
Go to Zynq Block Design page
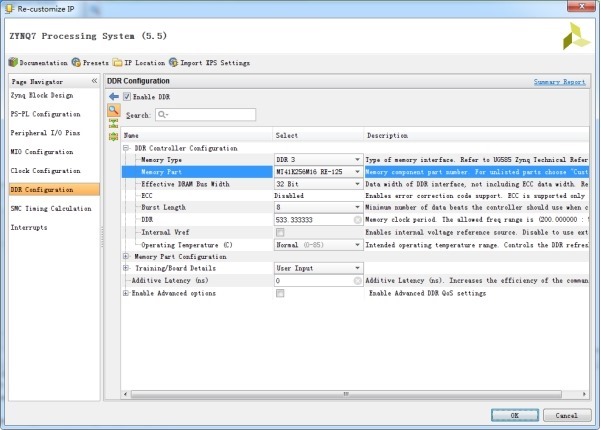[x=42, y=95]
